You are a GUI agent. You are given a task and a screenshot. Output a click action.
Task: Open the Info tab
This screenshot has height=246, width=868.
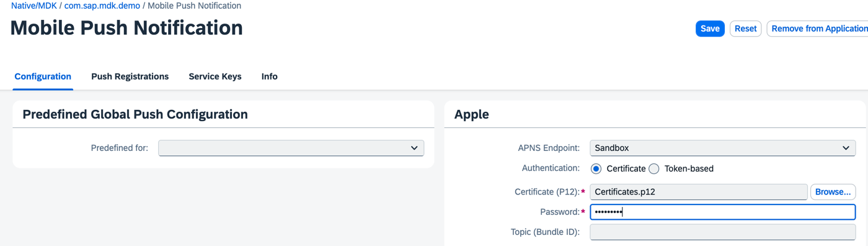click(269, 76)
